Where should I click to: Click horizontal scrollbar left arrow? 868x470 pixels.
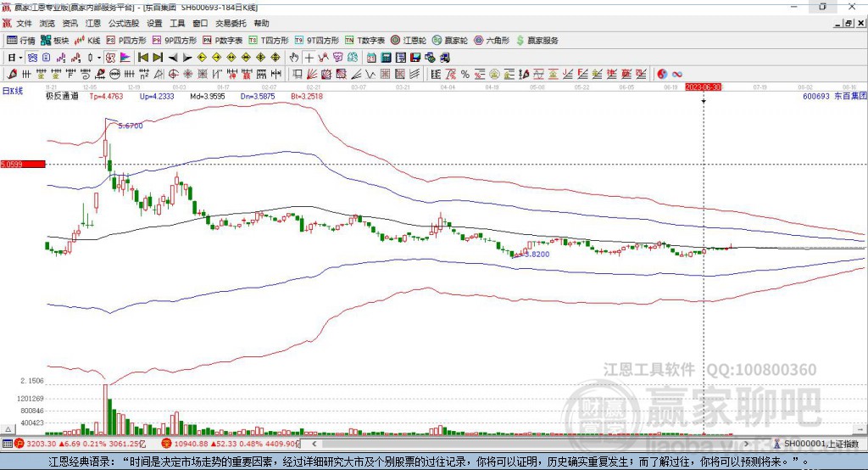click(x=314, y=444)
